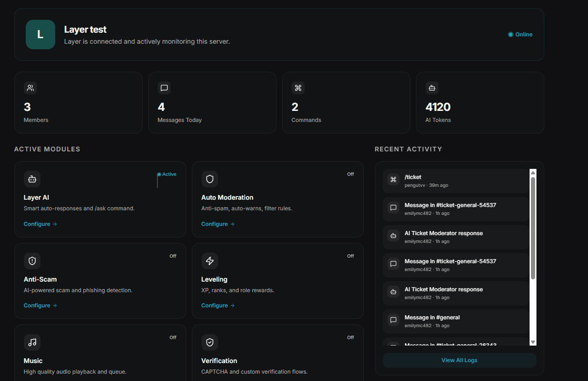Viewport: 588px width, 381px height.
Task: Click the AI Tokens robot icon
Action: (x=432, y=88)
